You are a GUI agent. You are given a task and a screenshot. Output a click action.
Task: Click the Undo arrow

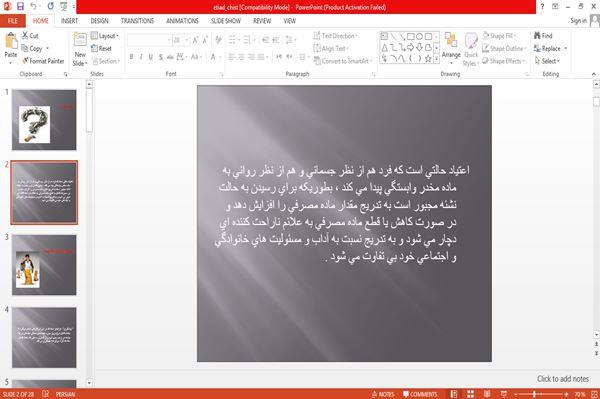coord(34,6)
